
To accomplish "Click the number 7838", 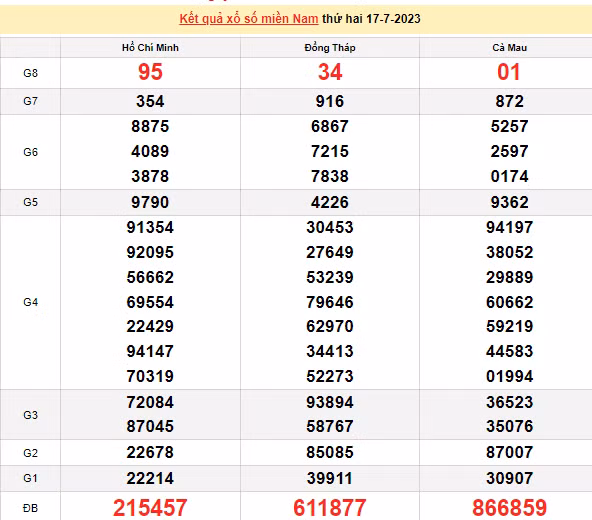I will [x=330, y=176].
